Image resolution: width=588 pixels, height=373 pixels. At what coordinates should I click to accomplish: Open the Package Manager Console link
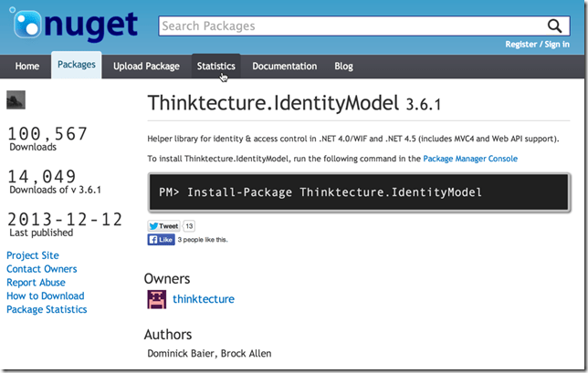click(470, 159)
